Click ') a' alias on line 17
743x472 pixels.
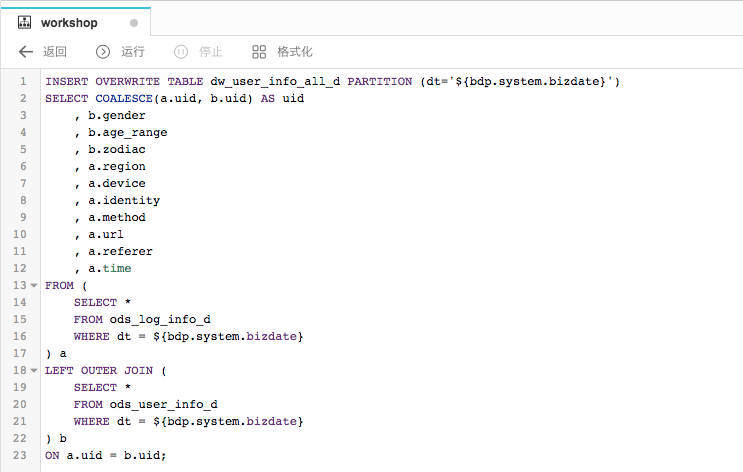click(56, 354)
